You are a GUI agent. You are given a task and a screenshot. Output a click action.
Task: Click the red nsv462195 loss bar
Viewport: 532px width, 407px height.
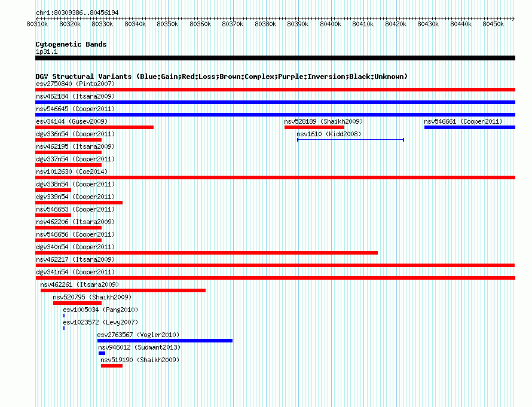(x=69, y=152)
